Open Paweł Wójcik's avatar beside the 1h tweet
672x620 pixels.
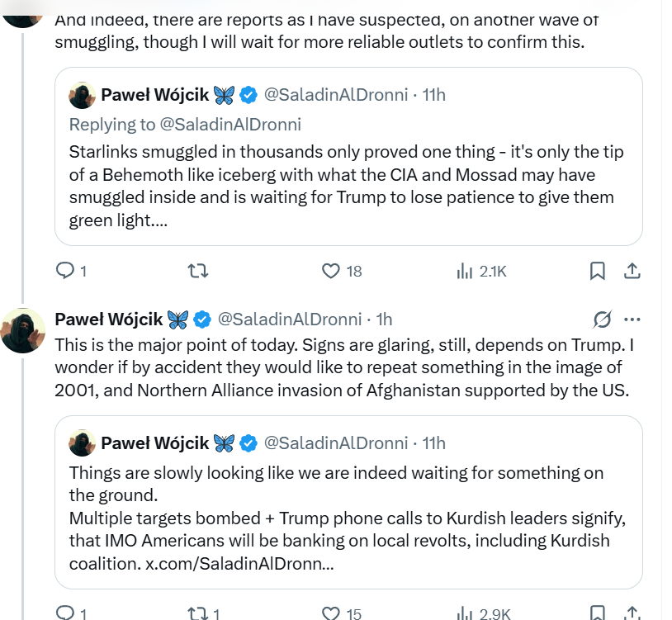point(23,329)
